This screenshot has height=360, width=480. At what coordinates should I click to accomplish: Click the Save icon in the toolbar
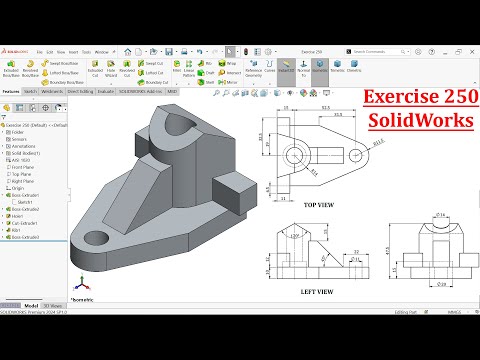click(169, 52)
